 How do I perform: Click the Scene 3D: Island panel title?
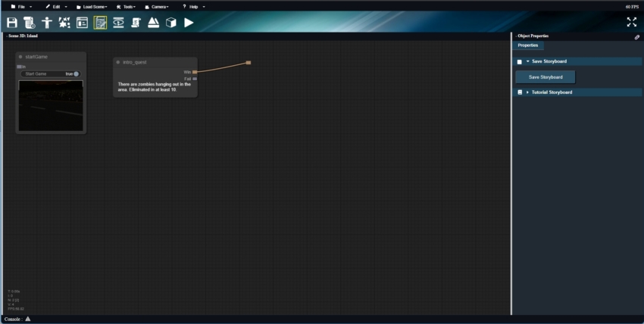[23, 36]
